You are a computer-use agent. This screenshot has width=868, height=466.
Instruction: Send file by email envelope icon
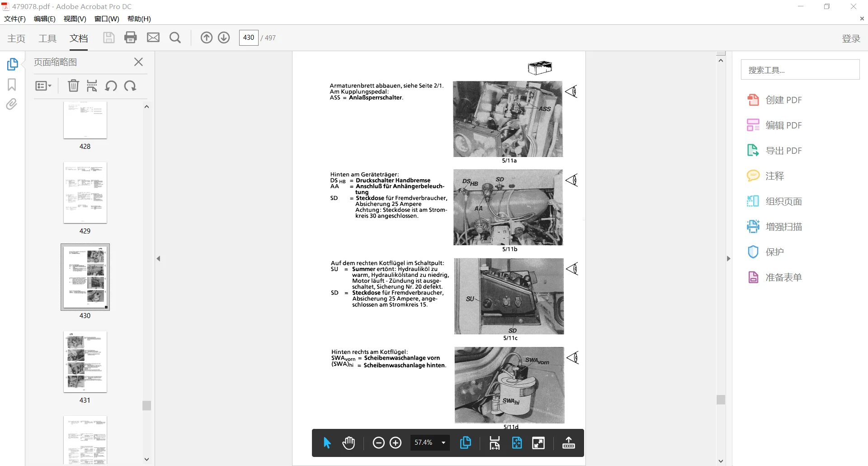click(153, 38)
